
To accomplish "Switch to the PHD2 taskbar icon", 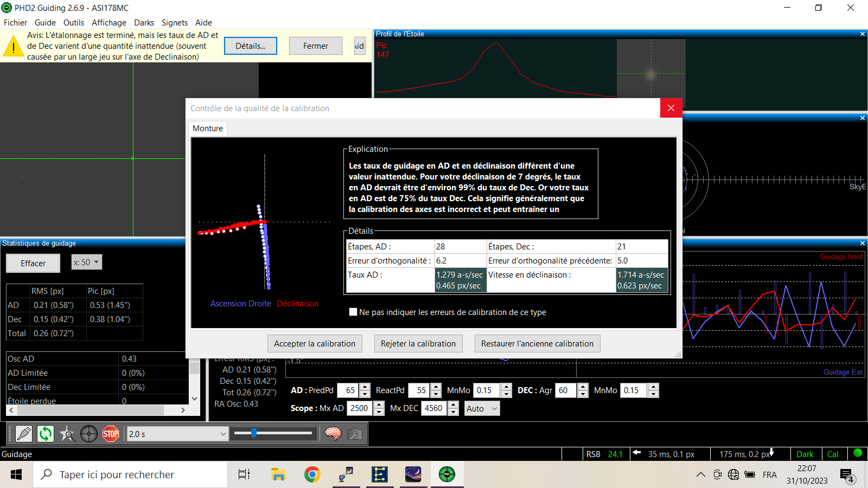I will (x=447, y=474).
